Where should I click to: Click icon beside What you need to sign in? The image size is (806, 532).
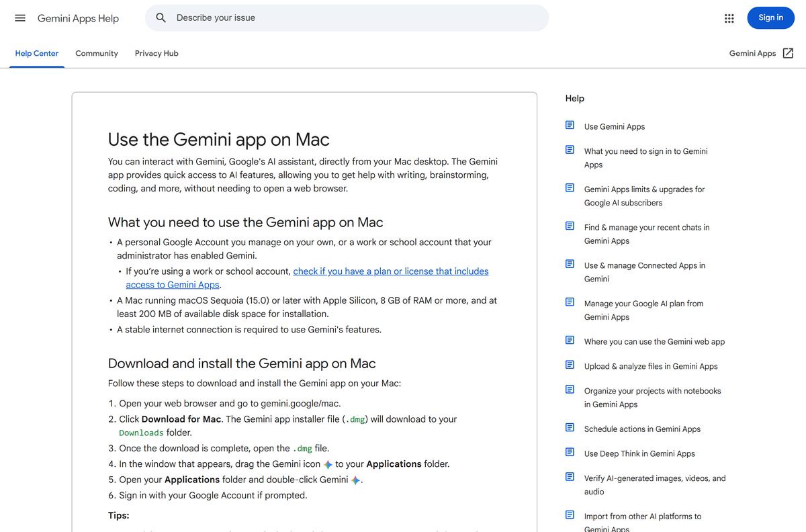click(x=570, y=150)
